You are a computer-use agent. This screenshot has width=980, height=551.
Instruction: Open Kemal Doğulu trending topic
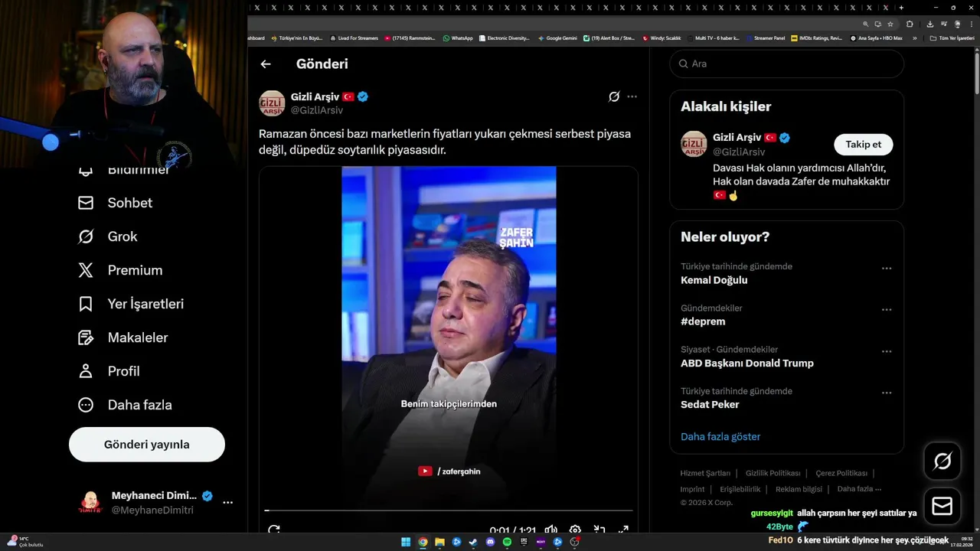(x=714, y=280)
